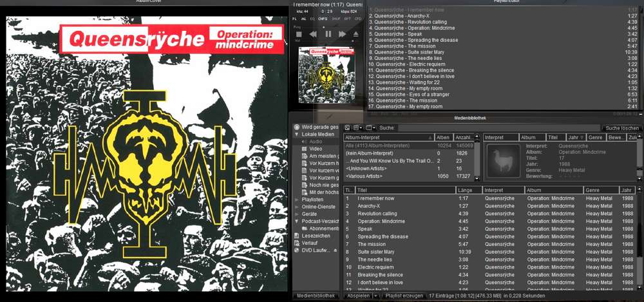Viewport: 644px width, 302px height.
Task: Skip to the previous track
Action: (313, 34)
